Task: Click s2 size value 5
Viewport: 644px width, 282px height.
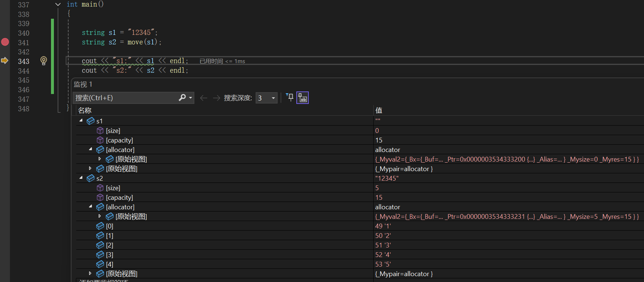Action: pyautogui.click(x=377, y=188)
